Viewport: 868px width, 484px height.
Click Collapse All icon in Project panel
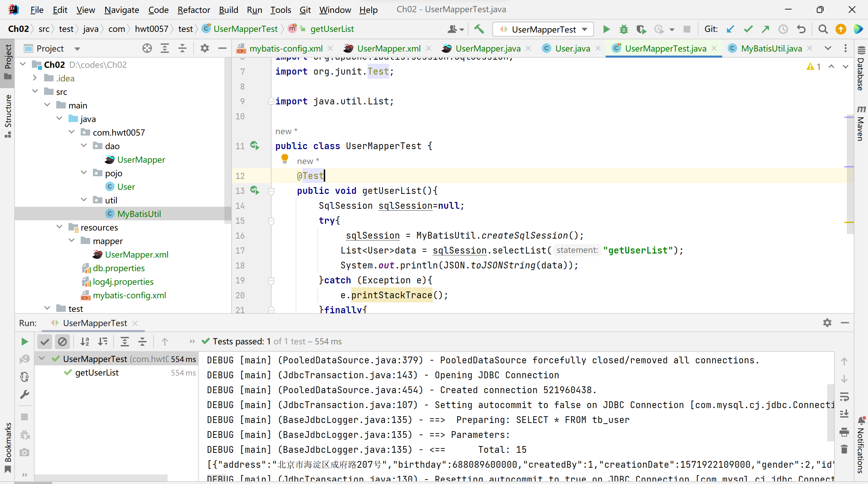182,48
